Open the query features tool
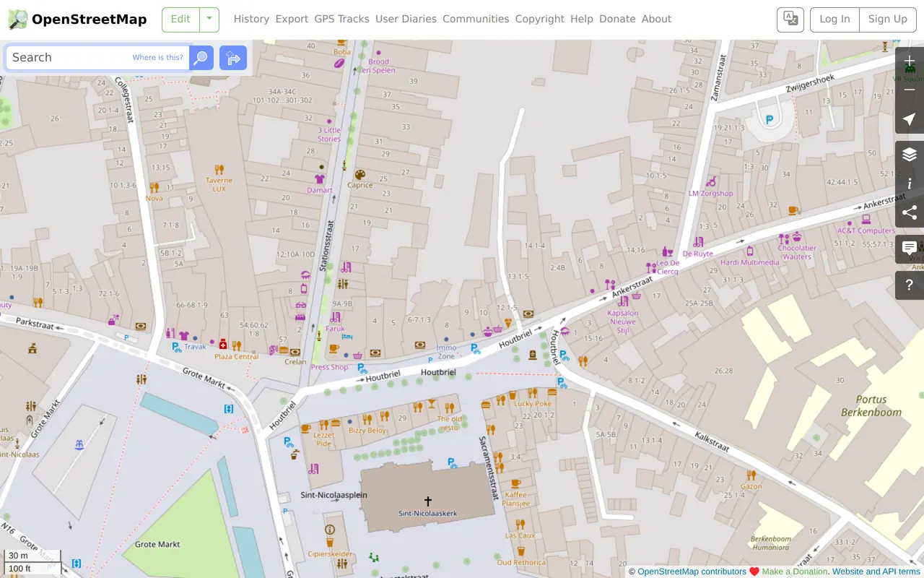 [x=910, y=285]
